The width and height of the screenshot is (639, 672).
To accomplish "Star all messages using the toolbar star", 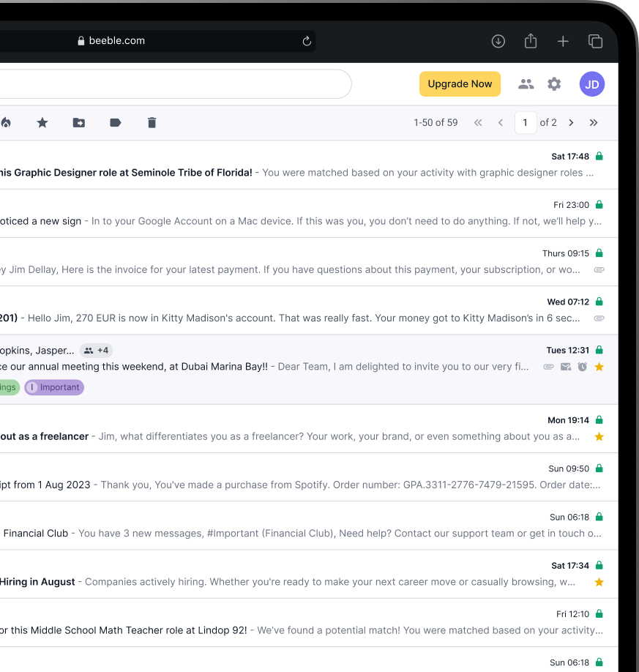I will tap(42, 122).
